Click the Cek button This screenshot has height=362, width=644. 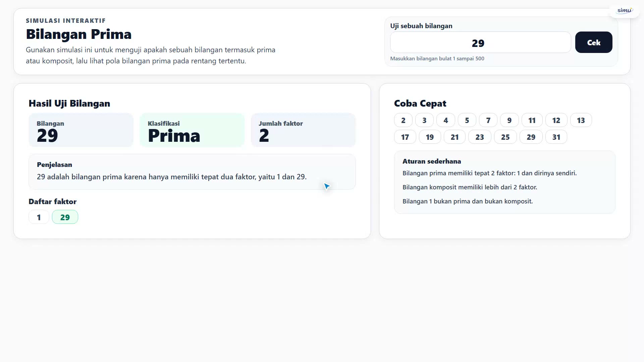[593, 42]
